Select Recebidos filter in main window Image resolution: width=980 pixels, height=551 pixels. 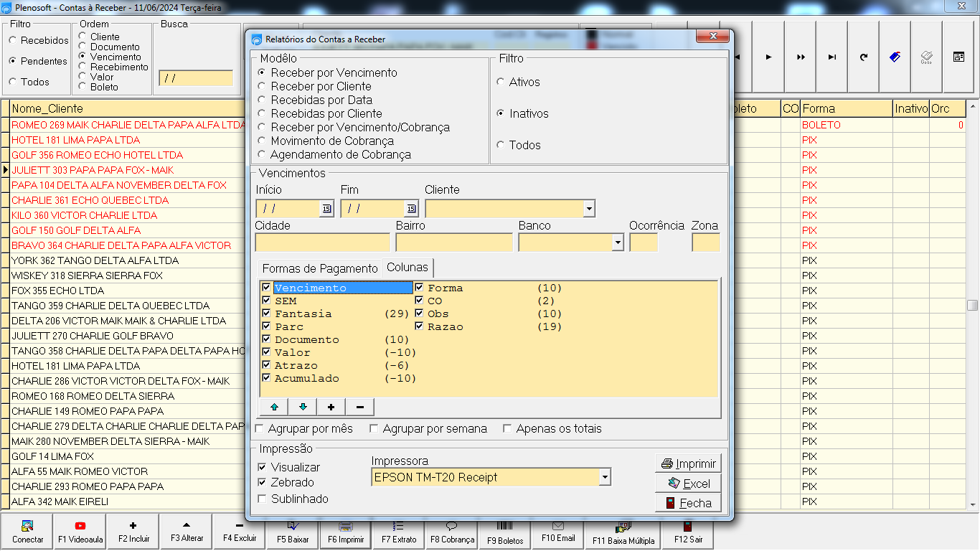pyautogui.click(x=39, y=40)
